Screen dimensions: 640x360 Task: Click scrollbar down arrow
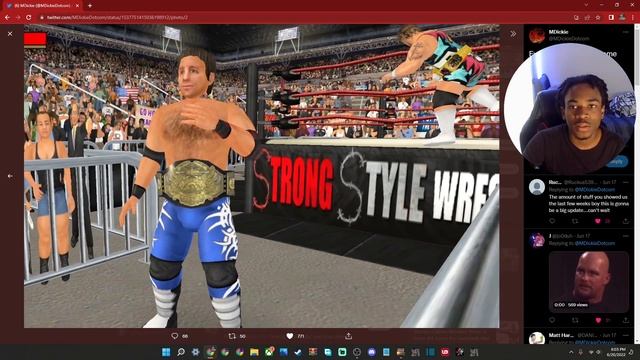(637, 341)
